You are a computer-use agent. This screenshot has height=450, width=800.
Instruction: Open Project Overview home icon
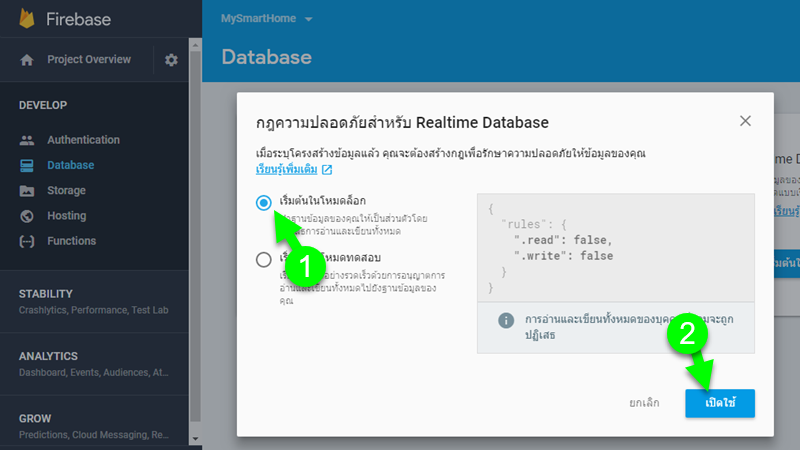click(x=27, y=60)
